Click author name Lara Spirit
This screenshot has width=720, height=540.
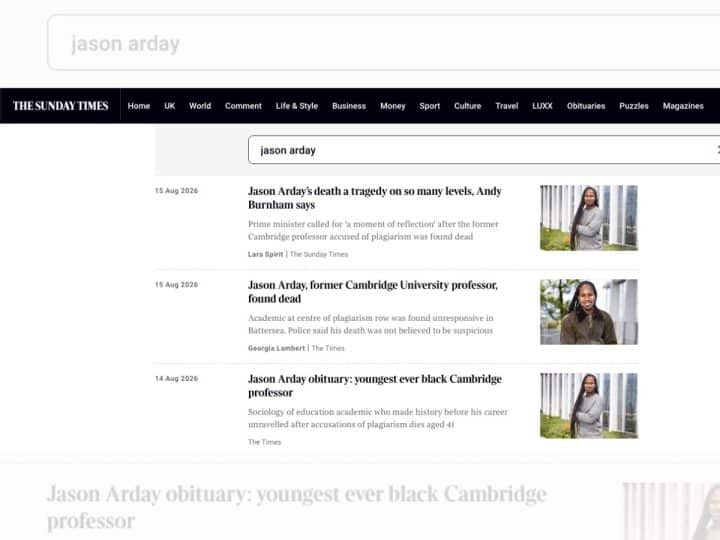tap(265, 254)
